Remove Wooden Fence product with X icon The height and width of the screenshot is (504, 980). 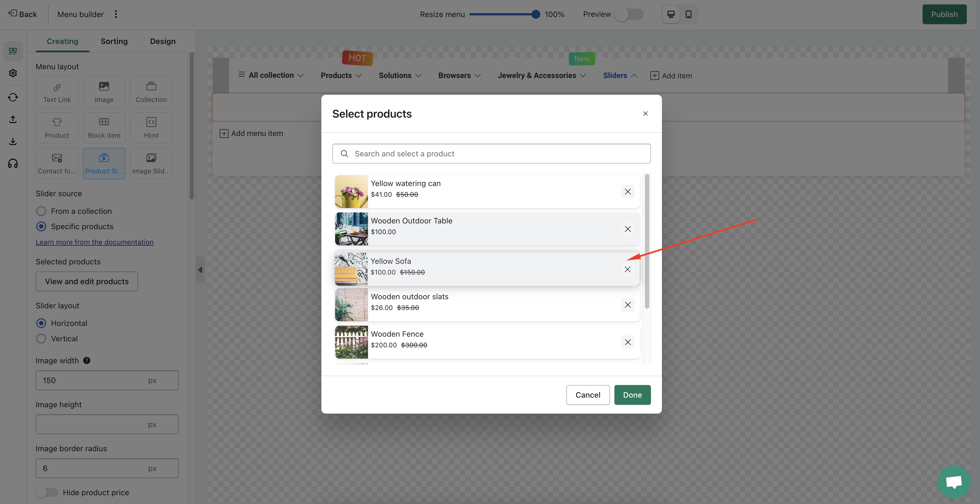coord(627,342)
